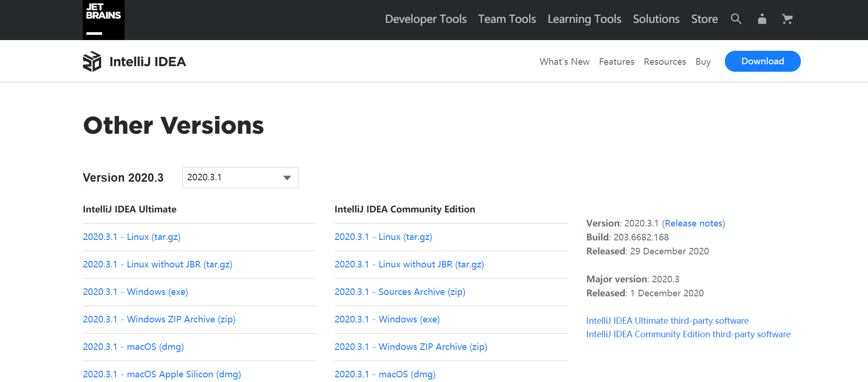Click the JetBrains logo
This screenshot has width=868, height=382.
103,20
